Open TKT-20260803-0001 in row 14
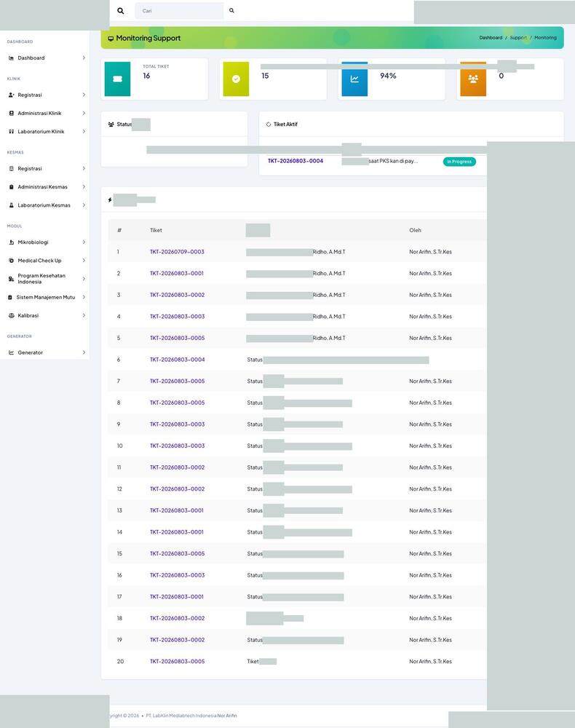This screenshot has width=575, height=728. pos(176,532)
